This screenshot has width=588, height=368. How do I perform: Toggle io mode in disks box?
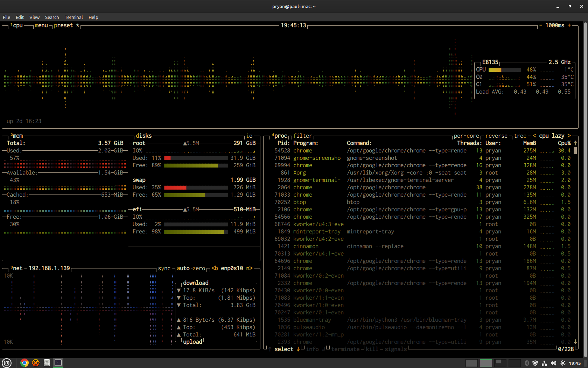249,136
